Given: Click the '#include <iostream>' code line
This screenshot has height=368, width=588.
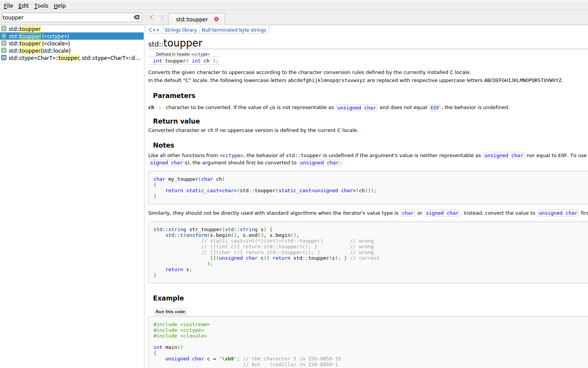Looking at the screenshot, I should (x=182, y=325).
